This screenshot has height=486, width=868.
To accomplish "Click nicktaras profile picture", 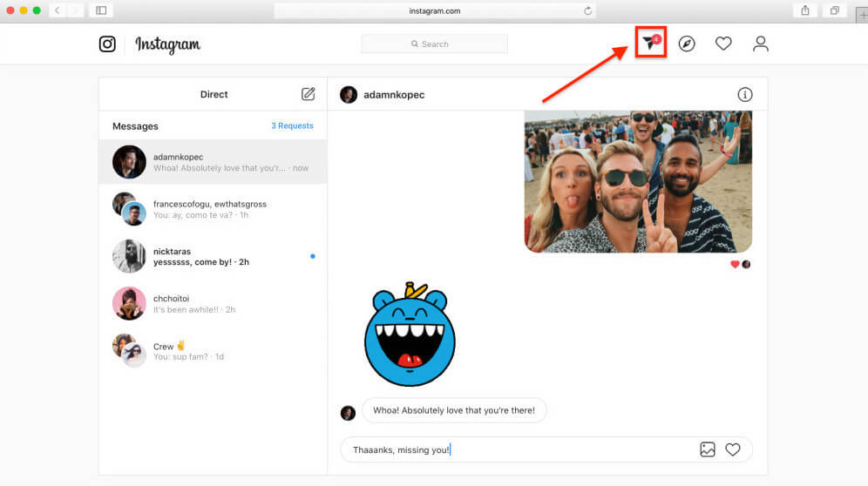I will pos(129,256).
